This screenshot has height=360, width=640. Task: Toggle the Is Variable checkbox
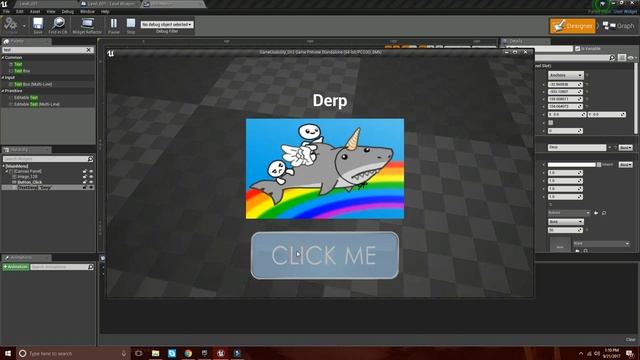[x=578, y=49]
